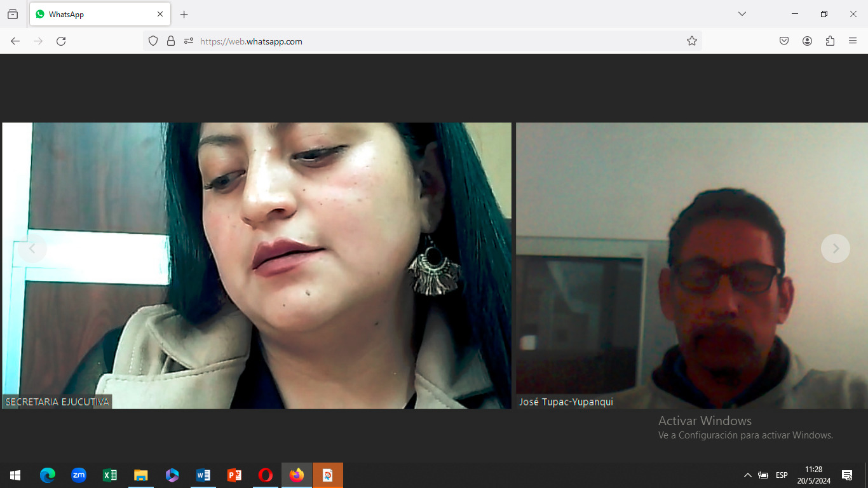This screenshot has height=488, width=868.
Task: Open Firefox View in the tab bar
Action: click(x=13, y=14)
